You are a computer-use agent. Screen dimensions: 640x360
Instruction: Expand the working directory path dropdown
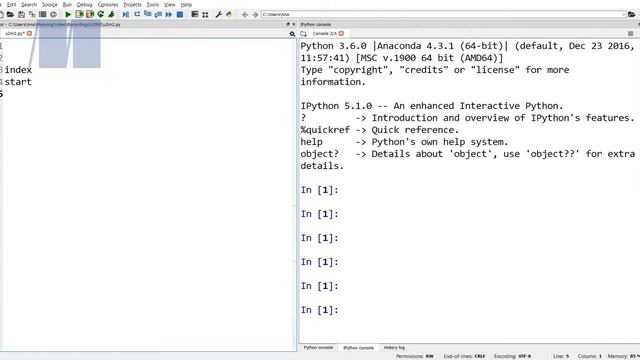click(623, 14)
